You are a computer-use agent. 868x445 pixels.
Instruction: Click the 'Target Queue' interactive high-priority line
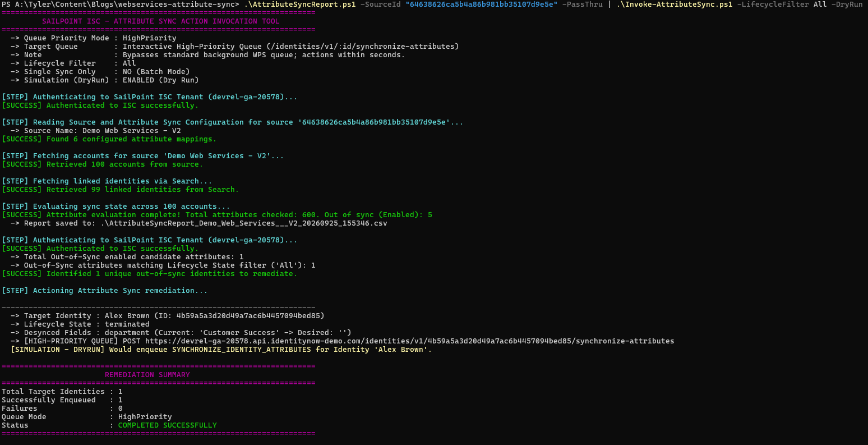[235, 47]
